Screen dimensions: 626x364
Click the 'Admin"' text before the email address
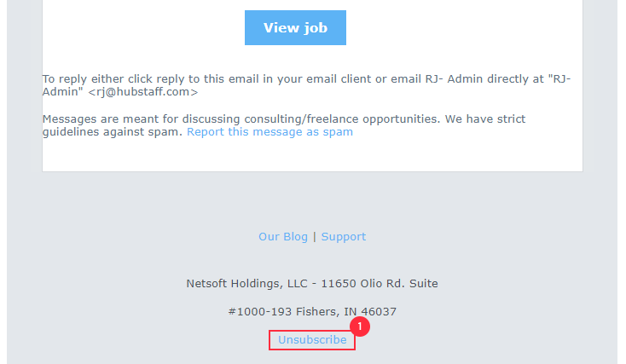click(x=62, y=92)
